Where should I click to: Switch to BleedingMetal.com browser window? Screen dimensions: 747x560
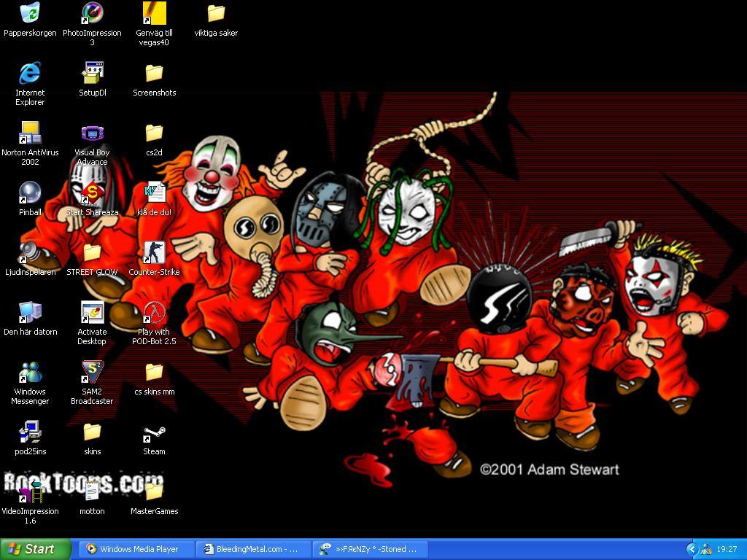[x=253, y=549]
